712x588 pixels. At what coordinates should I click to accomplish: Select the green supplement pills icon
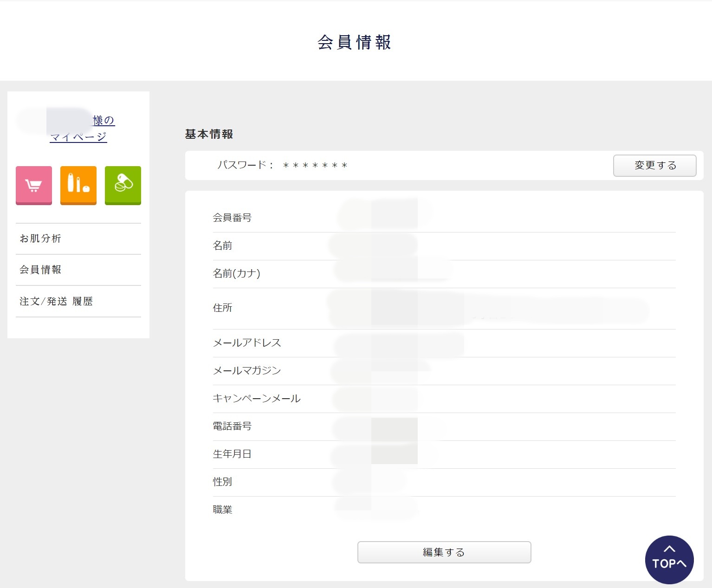coord(123,185)
